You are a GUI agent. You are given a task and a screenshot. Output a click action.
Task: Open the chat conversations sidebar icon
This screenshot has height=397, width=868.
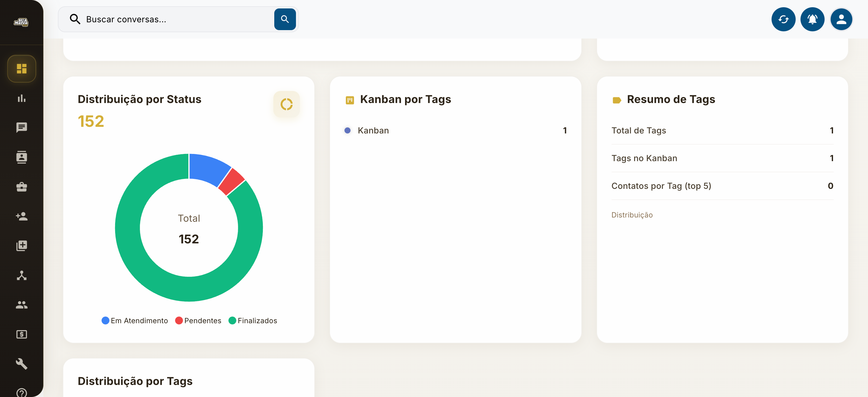[22, 128]
